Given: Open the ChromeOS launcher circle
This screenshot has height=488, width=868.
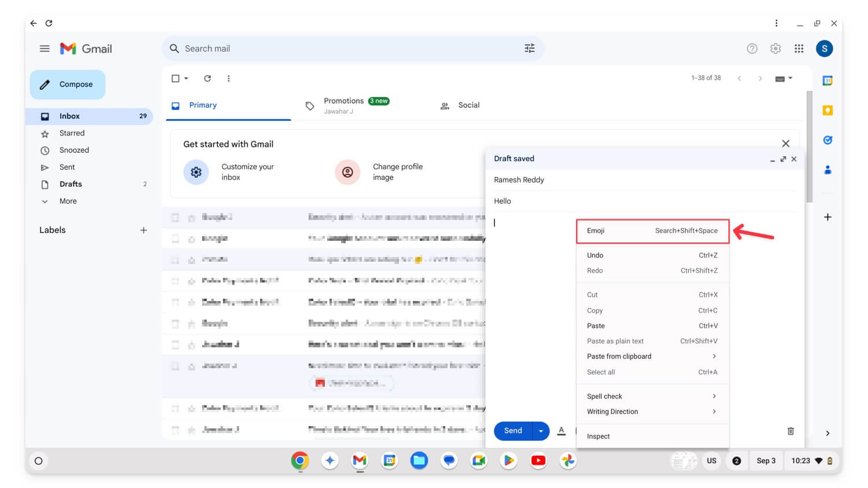Looking at the screenshot, I should [x=38, y=461].
